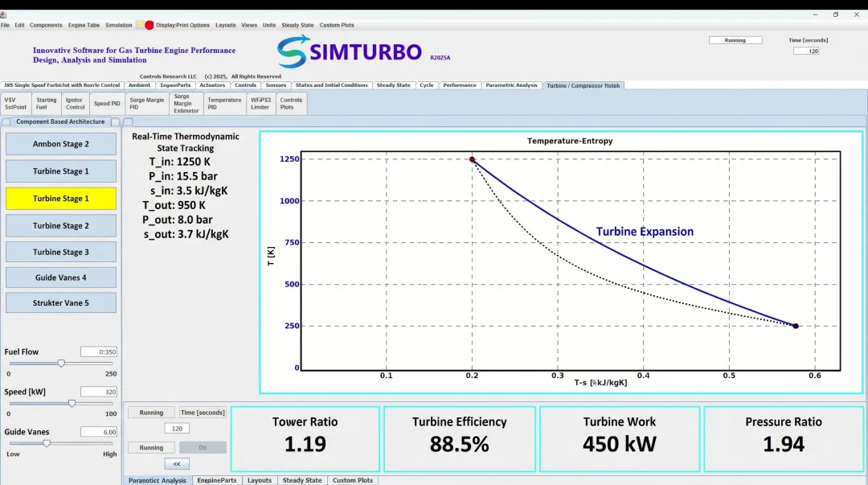The image size is (868, 485).
Task: Click the checkbox left of Component Based Architecture
Action: coord(6,122)
